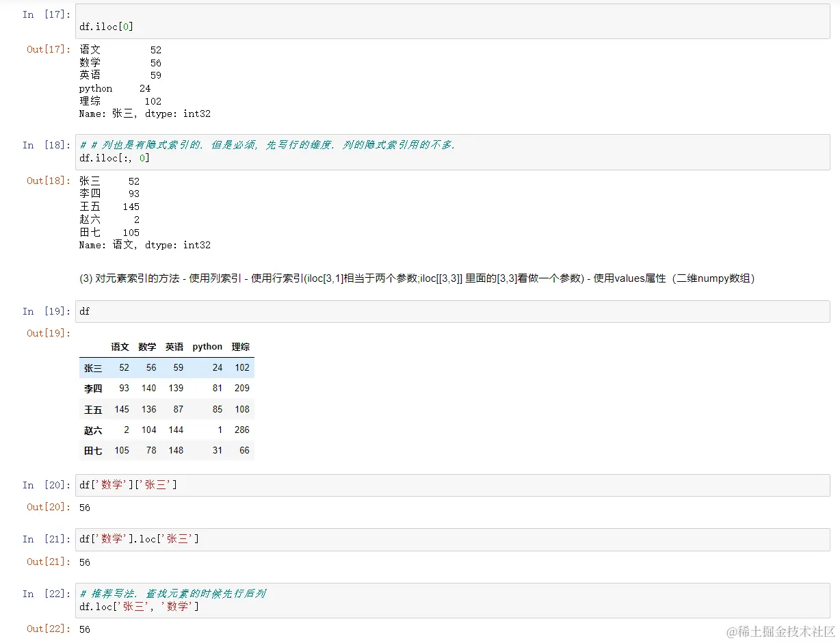Click output line '王五 145' in Out[18]
Image resolution: width=840 pixels, height=643 pixels.
[x=109, y=207]
